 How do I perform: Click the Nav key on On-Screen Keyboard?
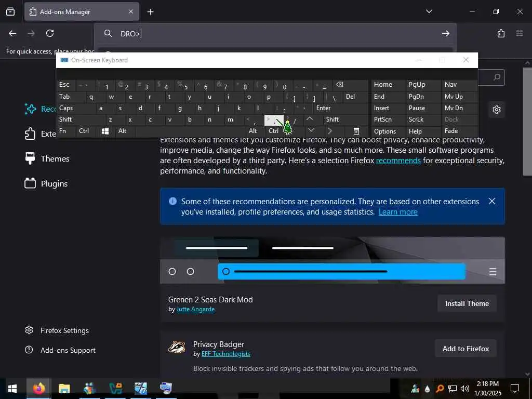[x=460, y=85]
